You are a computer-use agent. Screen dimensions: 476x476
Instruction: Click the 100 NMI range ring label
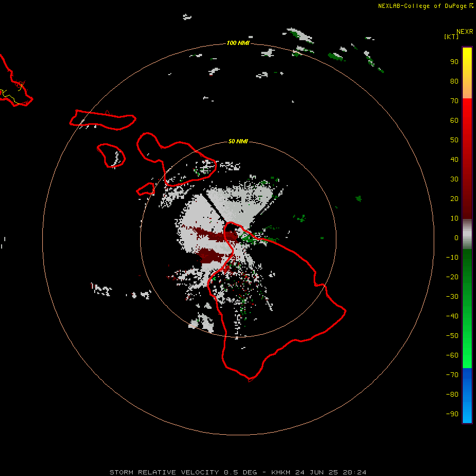(238, 43)
